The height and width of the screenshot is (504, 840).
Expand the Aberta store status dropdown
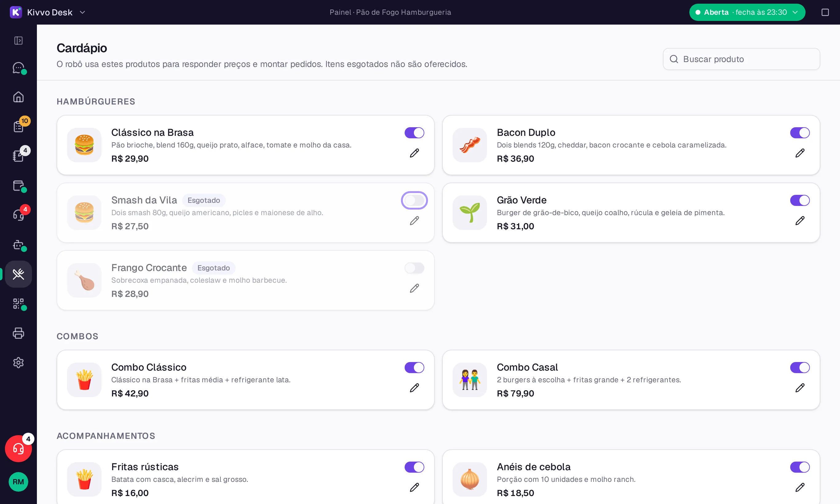[747, 12]
